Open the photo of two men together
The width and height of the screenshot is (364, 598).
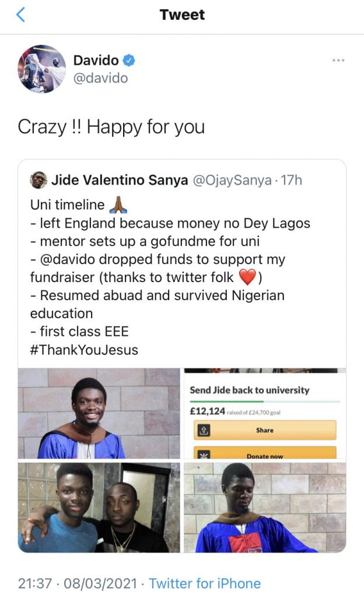pos(99,507)
